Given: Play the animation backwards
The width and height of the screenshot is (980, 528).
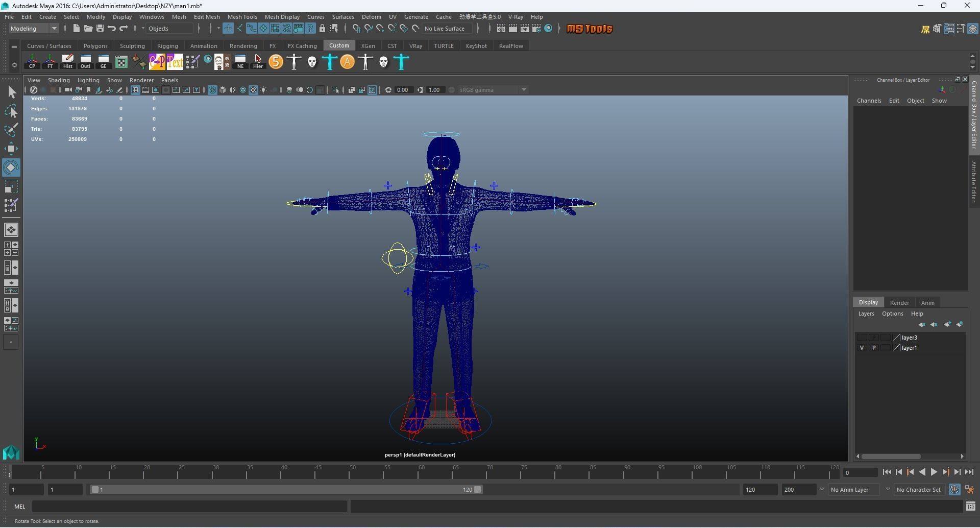Looking at the screenshot, I should tap(922, 472).
